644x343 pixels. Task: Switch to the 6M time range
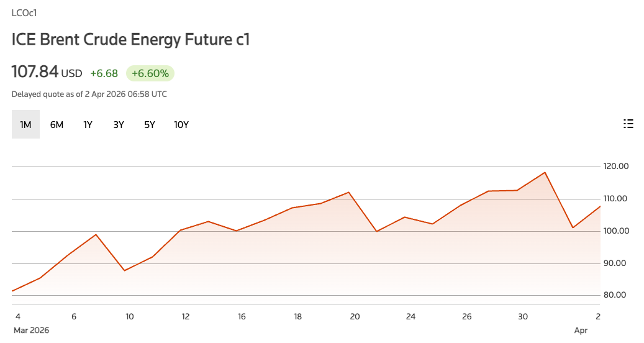57,124
